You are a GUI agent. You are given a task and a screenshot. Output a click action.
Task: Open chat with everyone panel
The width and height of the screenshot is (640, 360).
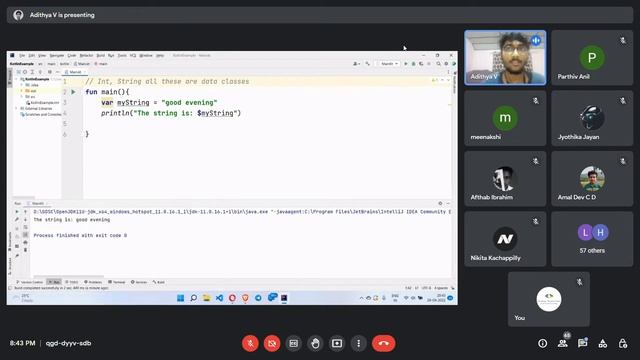[582, 343]
